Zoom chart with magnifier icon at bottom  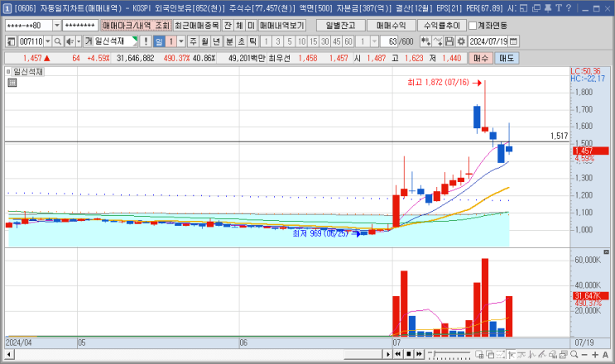coord(574,355)
